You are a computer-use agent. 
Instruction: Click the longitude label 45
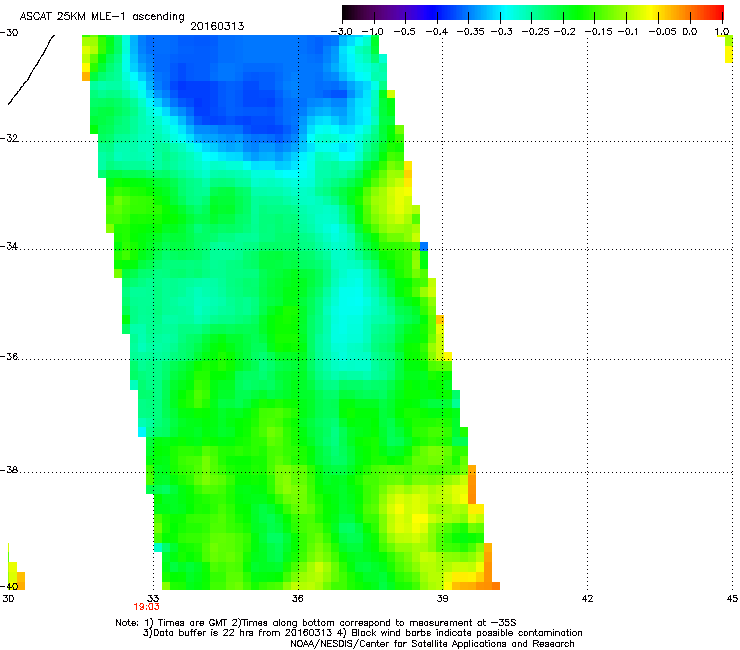click(x=732, y=599)
